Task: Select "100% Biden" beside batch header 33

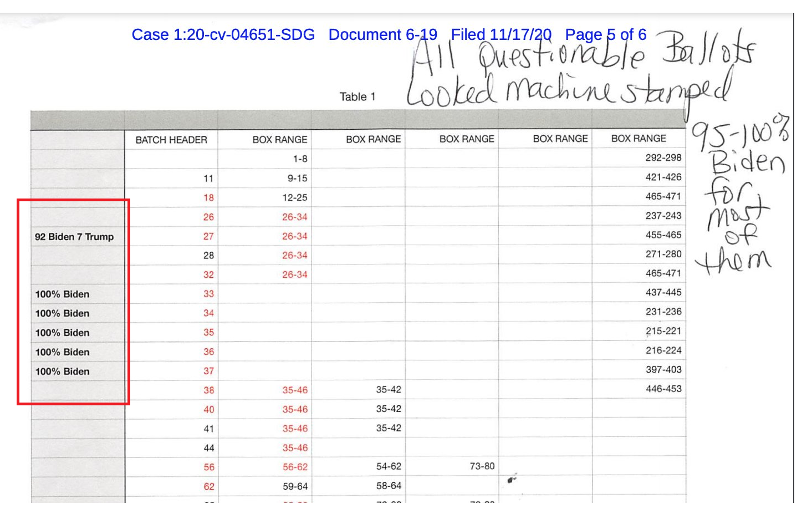Action: tap(62, 294)
